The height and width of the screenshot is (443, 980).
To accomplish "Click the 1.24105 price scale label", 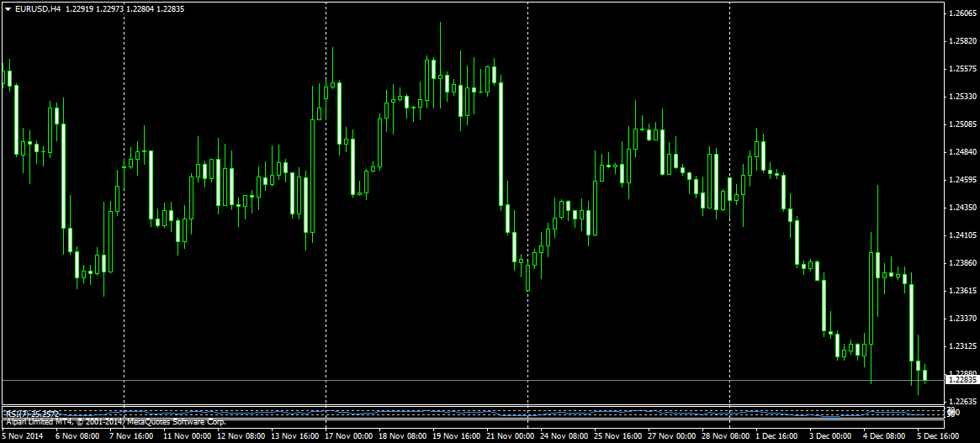I will (x=962, y=235).
